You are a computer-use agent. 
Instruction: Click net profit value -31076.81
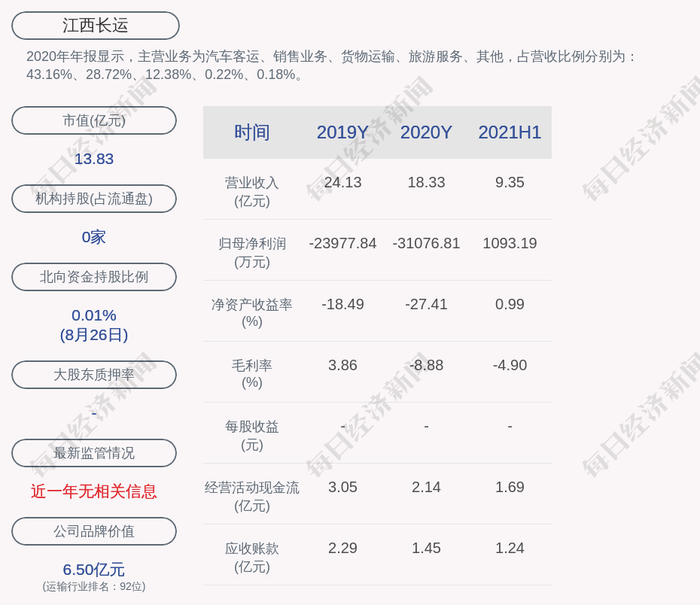pyautogui.click(x=426, y=243)
